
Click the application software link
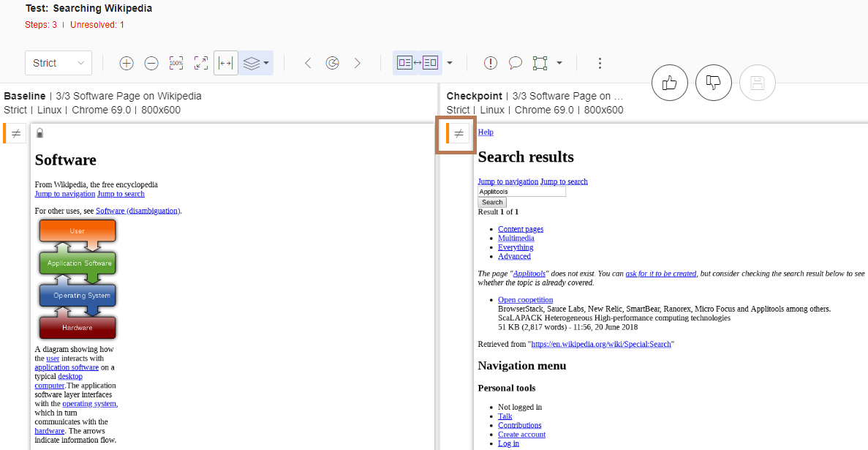[x=67, y=367]
